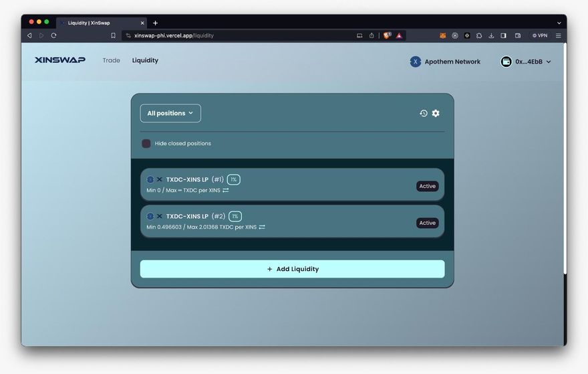
Task: Swap price direction icon on position #2
Action: (262, 227)
